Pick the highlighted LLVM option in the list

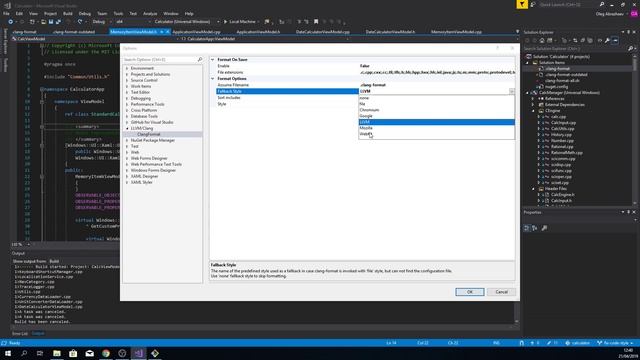[436, 122]
